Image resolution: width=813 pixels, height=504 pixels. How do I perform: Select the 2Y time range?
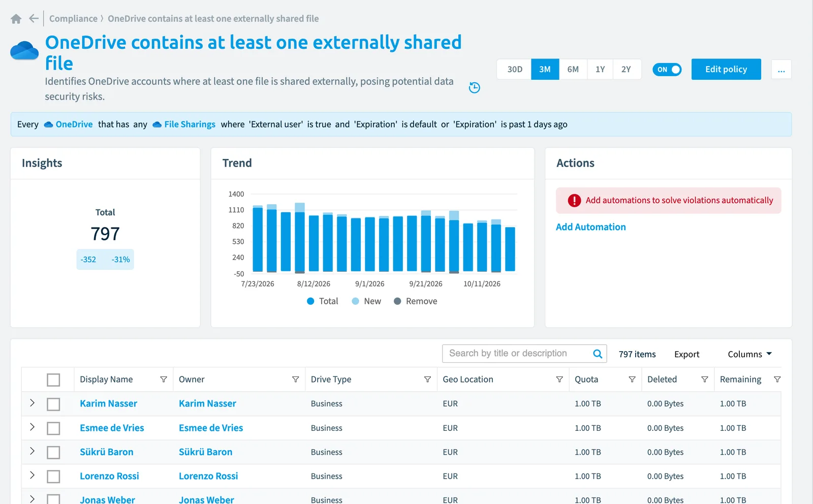[x=627, y=70]
